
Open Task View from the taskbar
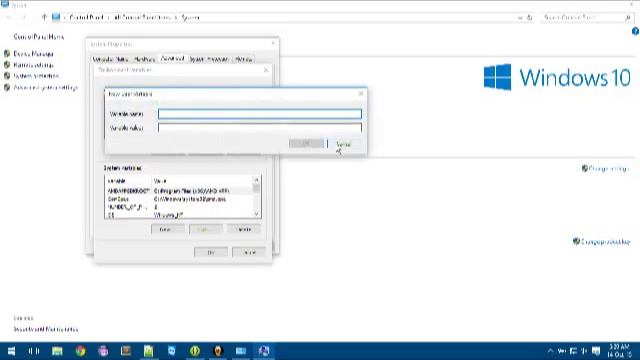point(34,351)
